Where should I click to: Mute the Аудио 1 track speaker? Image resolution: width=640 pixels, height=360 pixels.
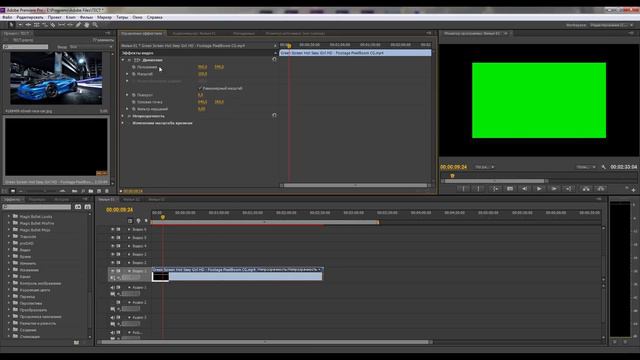tap(113, 287)
